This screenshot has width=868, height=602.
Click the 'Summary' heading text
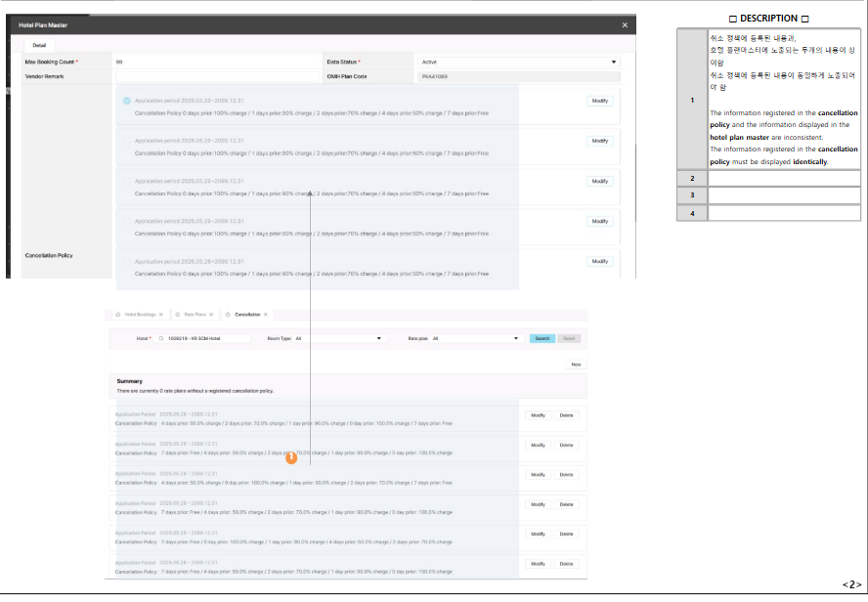coord(130,381)
